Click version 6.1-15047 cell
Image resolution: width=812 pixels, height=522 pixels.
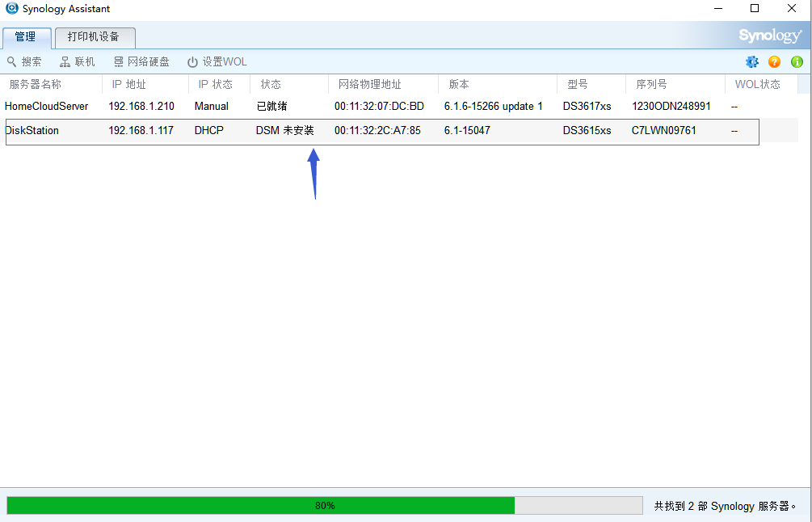(x=467, y=131)
